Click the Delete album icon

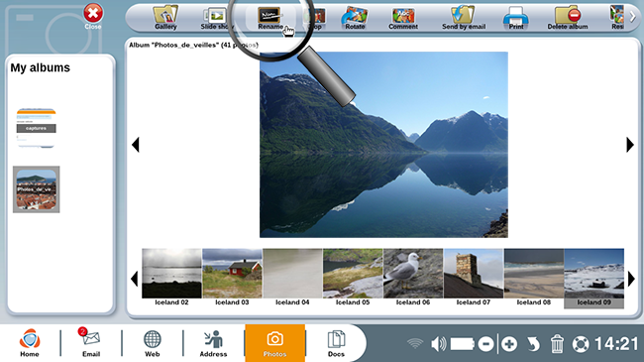tap(567, 18)
